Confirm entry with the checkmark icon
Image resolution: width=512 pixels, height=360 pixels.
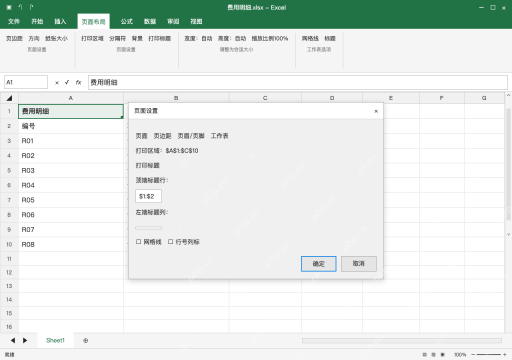[x=67, y=82]
